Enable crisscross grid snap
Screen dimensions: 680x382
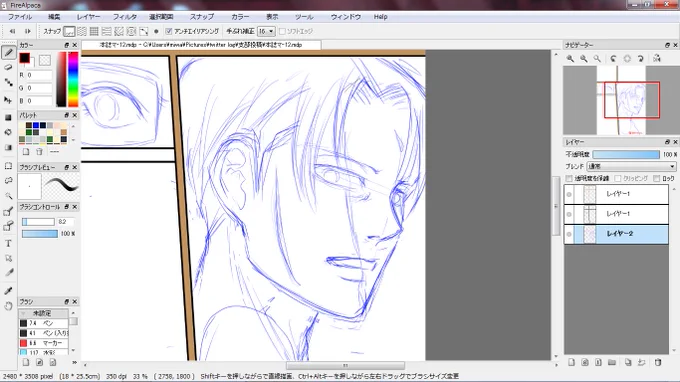[94, 31]
